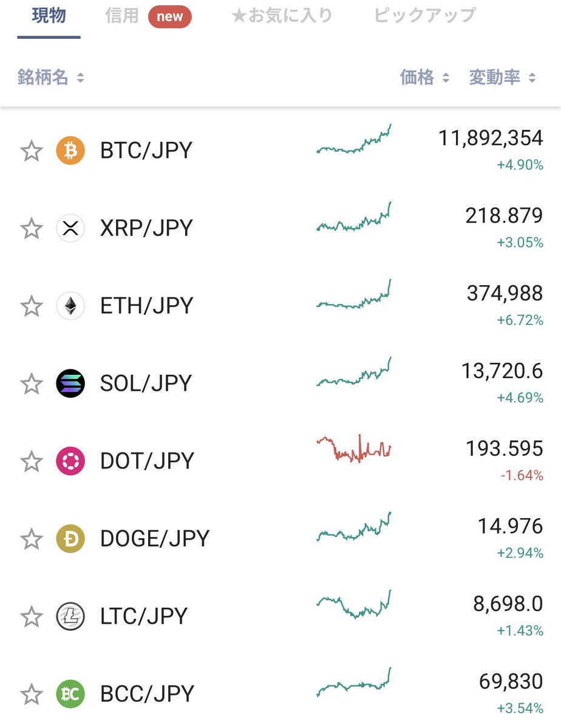Open the SOL/JPY pair name

pos(146,383)
